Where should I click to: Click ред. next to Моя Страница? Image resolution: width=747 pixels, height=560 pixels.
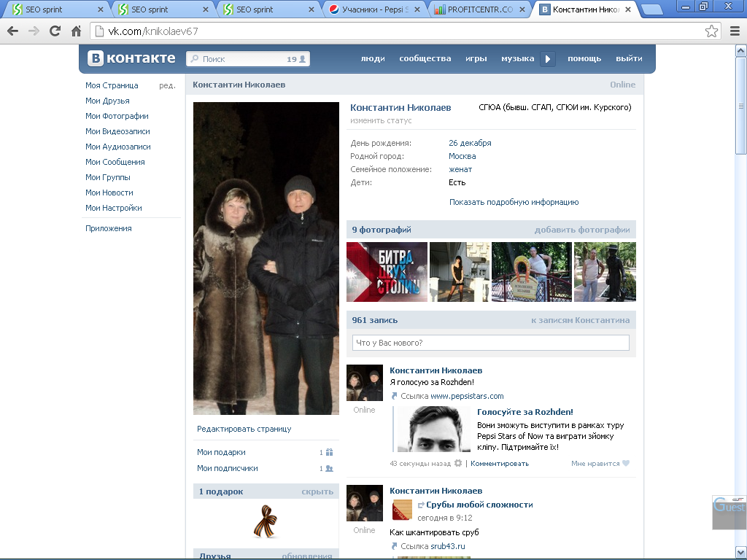point(167,86)
